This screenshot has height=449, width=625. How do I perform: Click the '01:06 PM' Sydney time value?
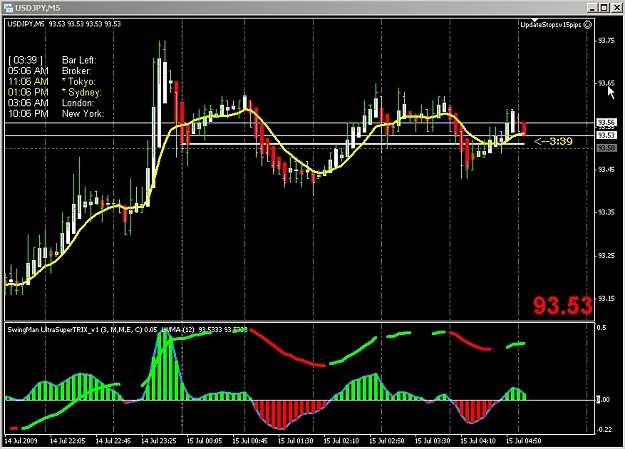tap(28, 93)
